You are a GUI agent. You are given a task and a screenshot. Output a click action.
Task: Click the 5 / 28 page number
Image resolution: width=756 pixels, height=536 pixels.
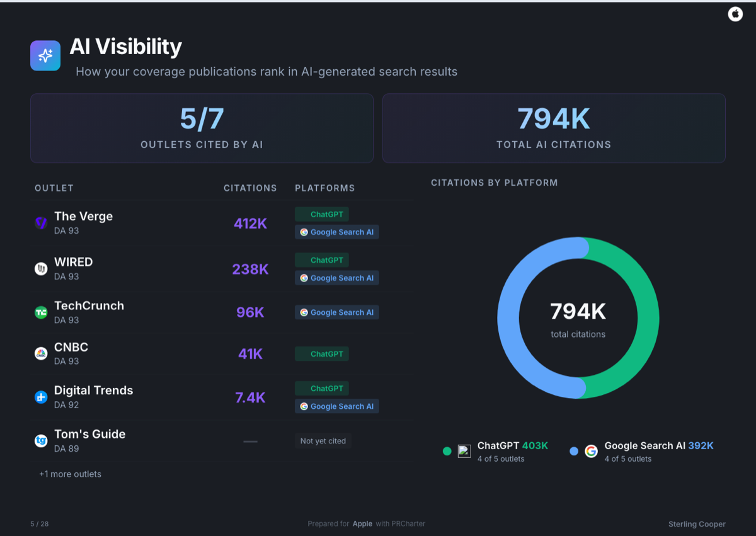click(x=39, y=524)
